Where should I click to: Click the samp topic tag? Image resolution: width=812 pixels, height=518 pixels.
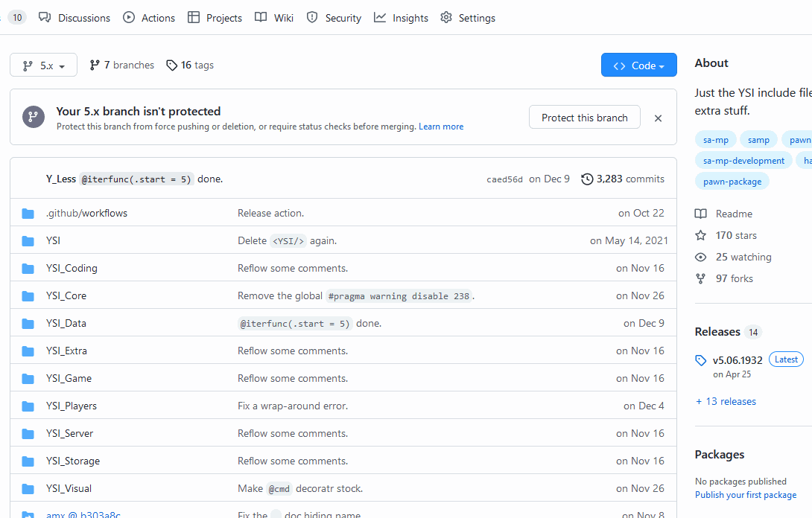[758, 140]
